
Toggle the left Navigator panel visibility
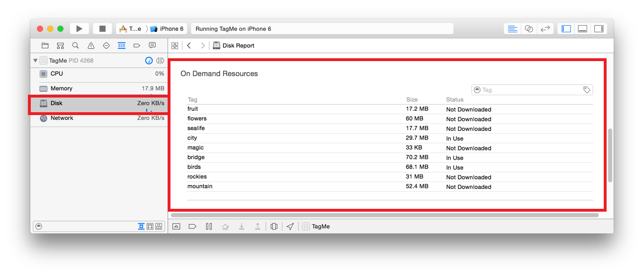(566, 29)
